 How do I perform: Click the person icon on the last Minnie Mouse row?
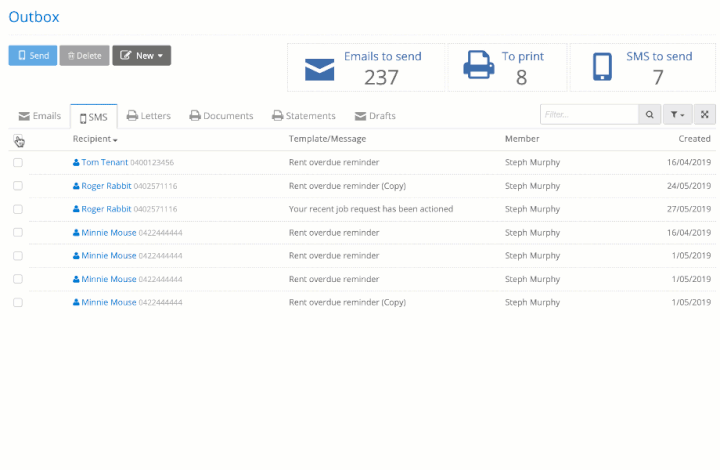click(x=76, y=302)
